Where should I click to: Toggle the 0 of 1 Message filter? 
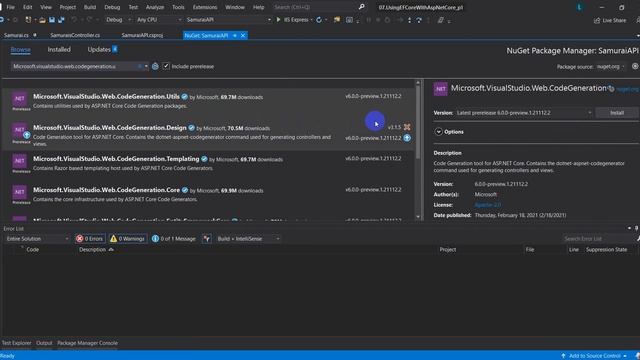pyautogui.click(x=174, y=239)
